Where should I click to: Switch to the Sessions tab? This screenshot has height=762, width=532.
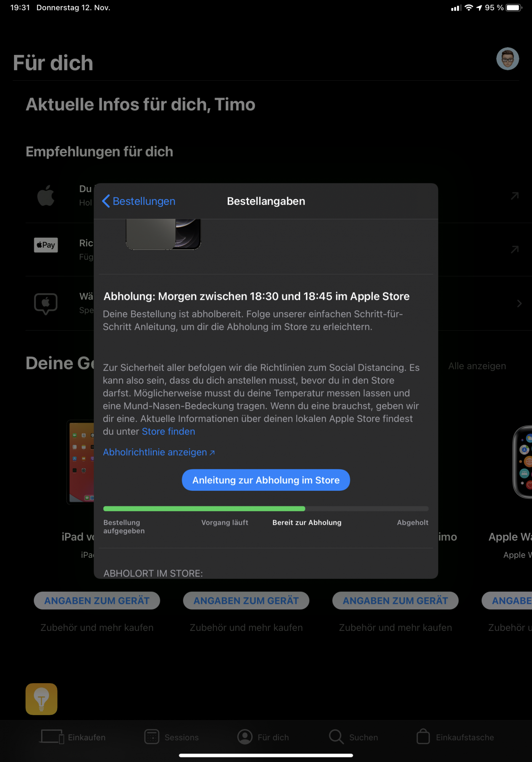(171, 737)
